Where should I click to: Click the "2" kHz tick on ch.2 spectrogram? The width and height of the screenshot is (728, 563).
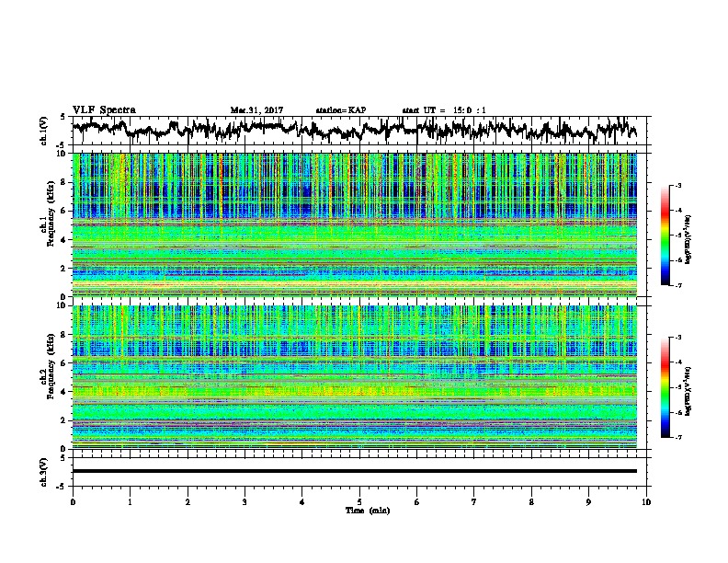click(64, 420)
